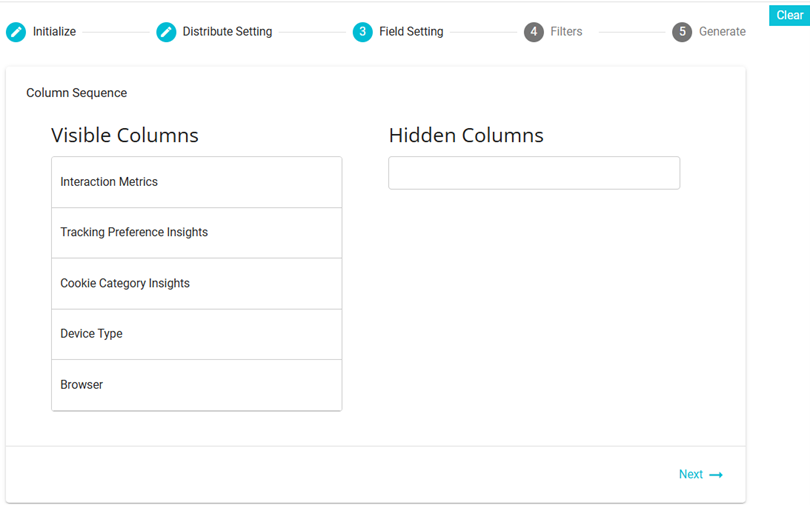Click the Distribute Setting pencil icon
This screenshot has height=505, width=810.
[x=166, y=32]
